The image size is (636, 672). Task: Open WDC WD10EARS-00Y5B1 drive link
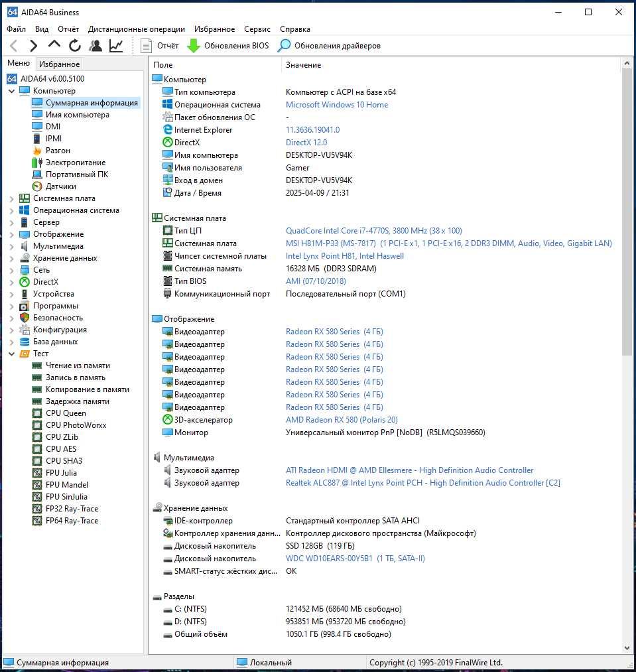click(x=355, y=559)
